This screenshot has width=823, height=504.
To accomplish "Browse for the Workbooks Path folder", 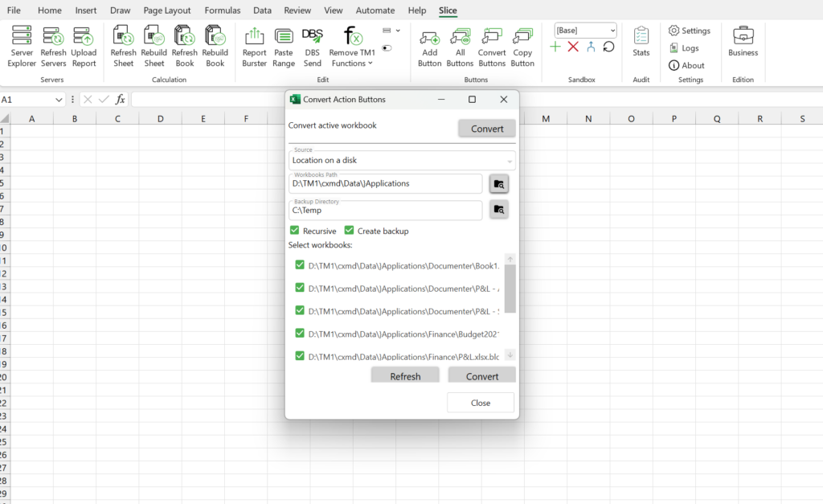I will point(498,184).
